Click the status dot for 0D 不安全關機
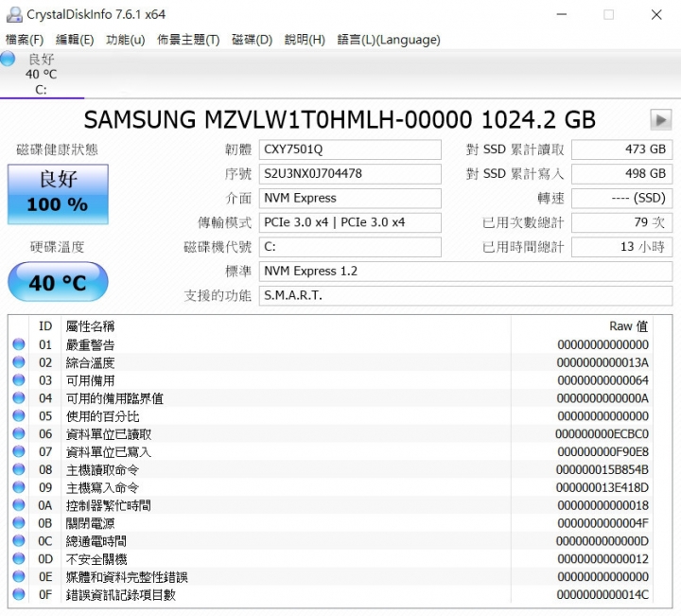The image size is (681, 616). point(19,558)
